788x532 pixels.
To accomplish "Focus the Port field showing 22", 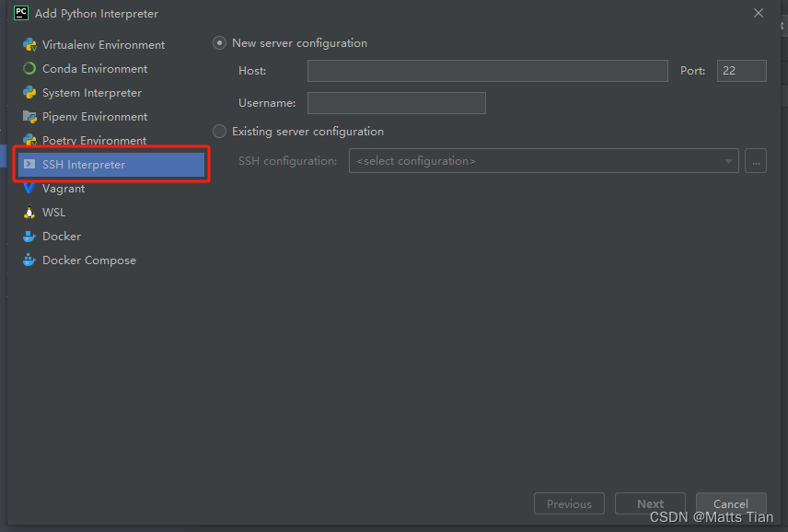I will click(x=742, y=71).
